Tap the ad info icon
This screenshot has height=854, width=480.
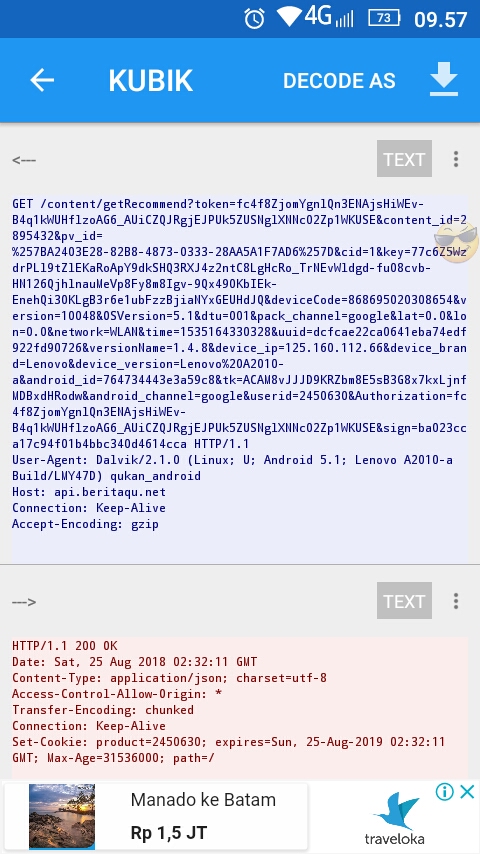pyautogui.click(x=445, y=791)
